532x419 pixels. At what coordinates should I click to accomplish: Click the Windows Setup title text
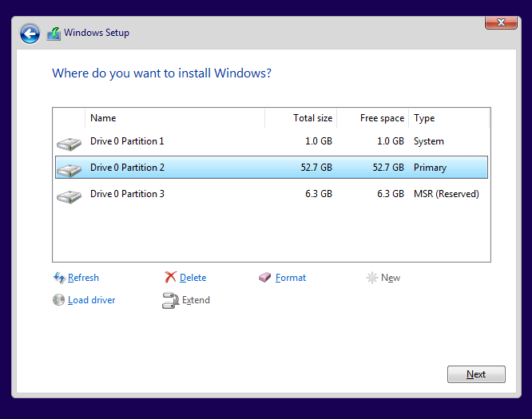coord(97,33)
